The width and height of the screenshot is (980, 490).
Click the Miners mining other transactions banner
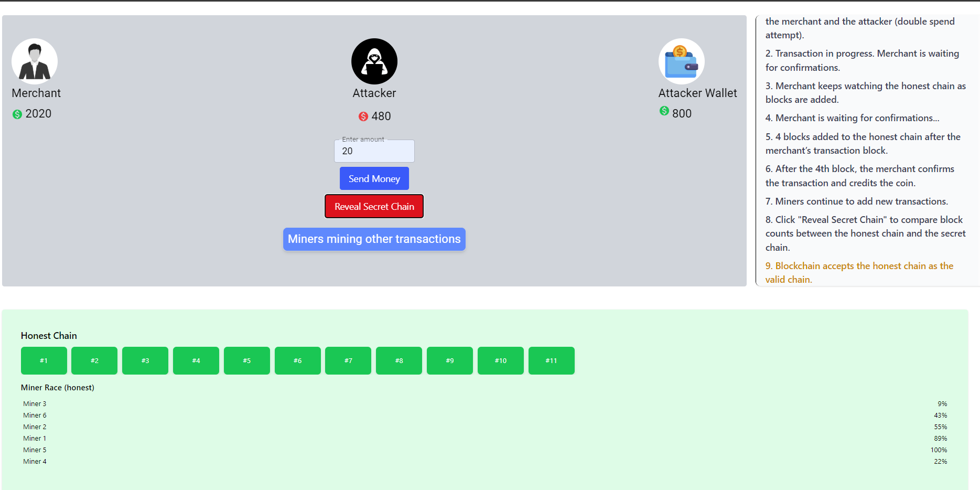pos(374,239)
